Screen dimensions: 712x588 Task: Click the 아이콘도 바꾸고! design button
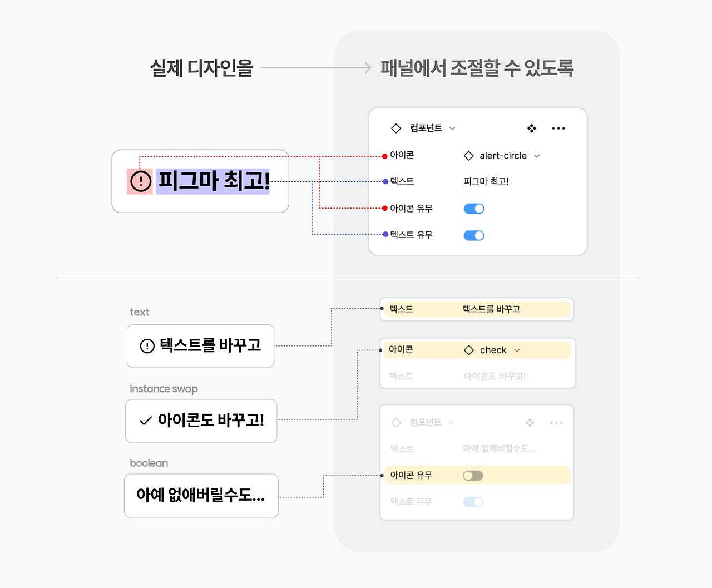201,421
